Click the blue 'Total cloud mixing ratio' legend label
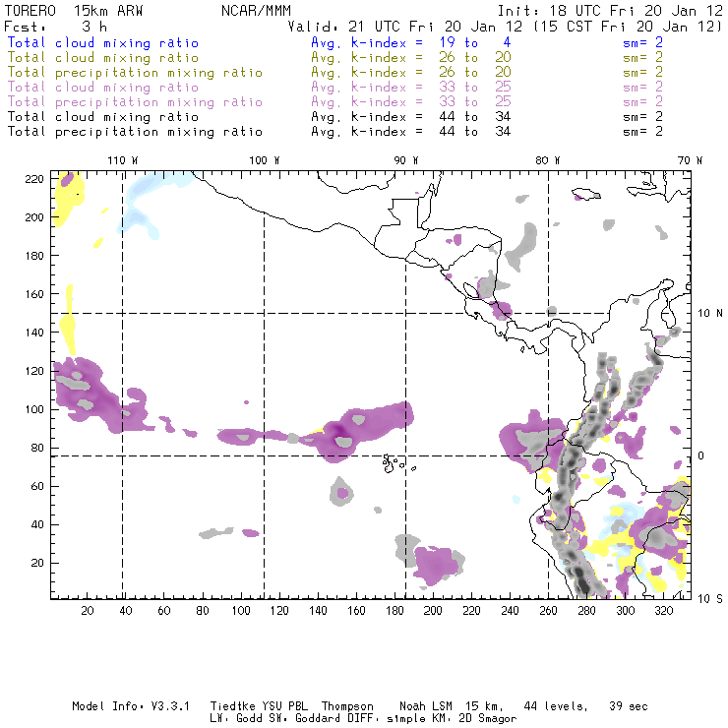Viewport: 728px width, 728px height. [x=103, y=42]
